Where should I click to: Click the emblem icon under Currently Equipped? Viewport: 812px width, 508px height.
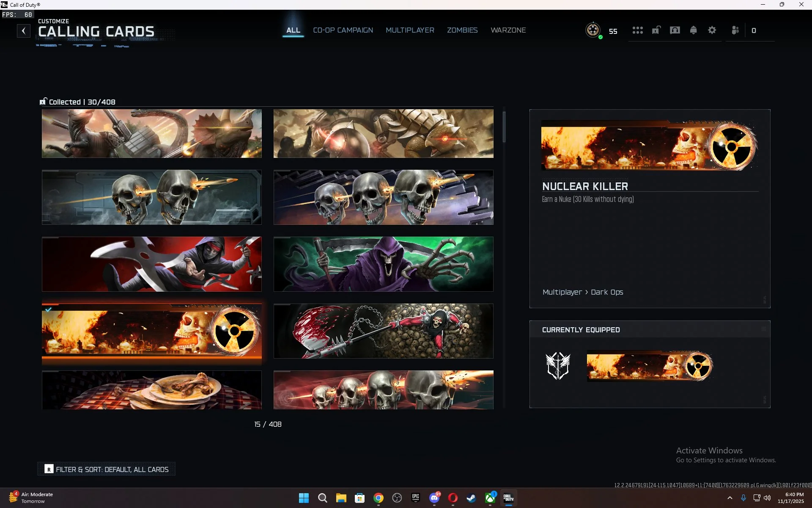click(x=558, y=366)
